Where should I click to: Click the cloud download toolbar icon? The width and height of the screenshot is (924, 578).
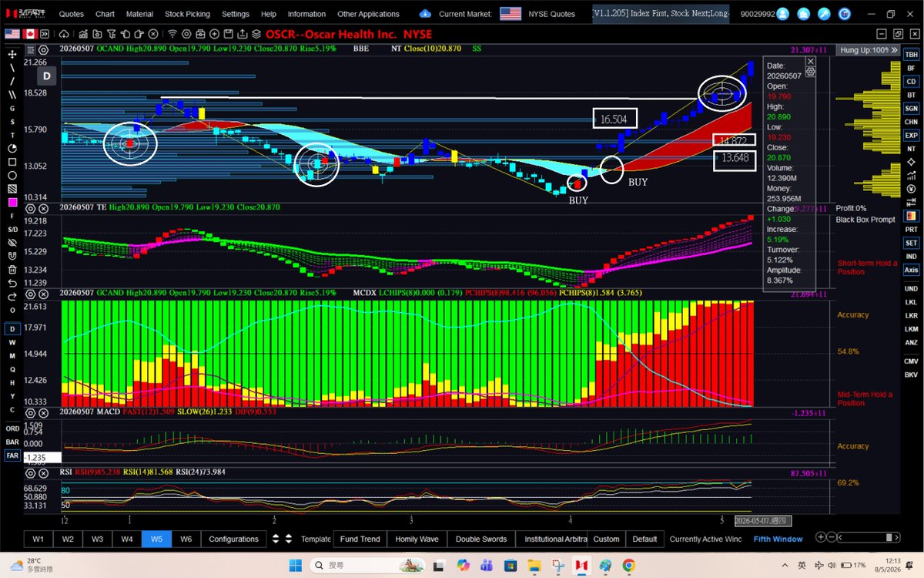click(64, 34)
